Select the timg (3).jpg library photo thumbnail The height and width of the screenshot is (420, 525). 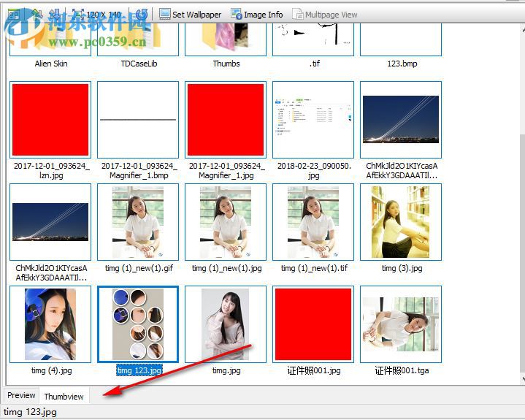[401, 222]
